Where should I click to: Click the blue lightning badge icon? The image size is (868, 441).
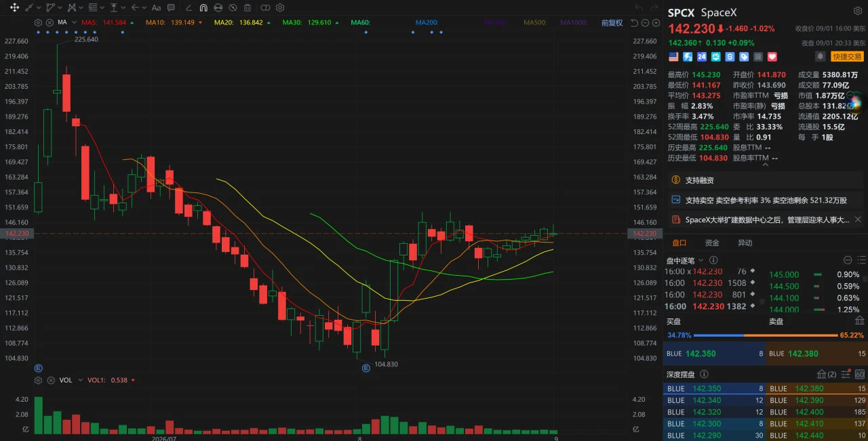pos(688,57)
